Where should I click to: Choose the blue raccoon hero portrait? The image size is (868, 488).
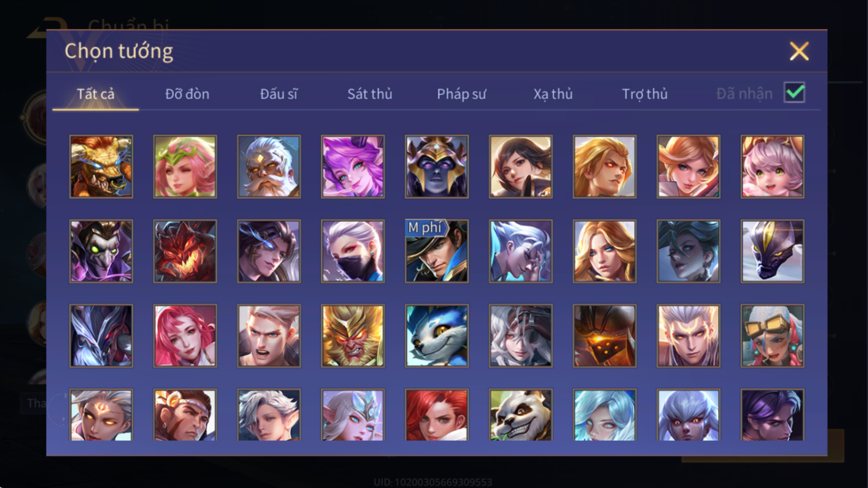click(x=437, y=336)
